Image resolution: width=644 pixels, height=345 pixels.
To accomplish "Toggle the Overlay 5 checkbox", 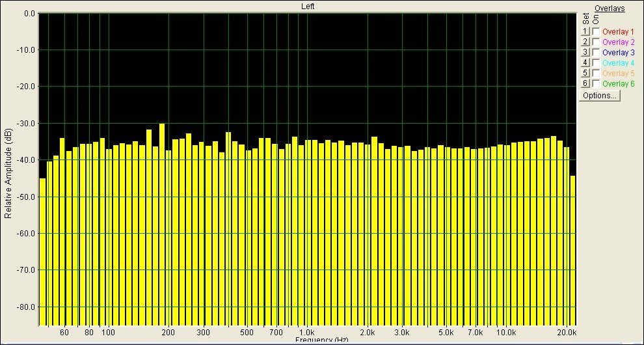I will point(596,73).
